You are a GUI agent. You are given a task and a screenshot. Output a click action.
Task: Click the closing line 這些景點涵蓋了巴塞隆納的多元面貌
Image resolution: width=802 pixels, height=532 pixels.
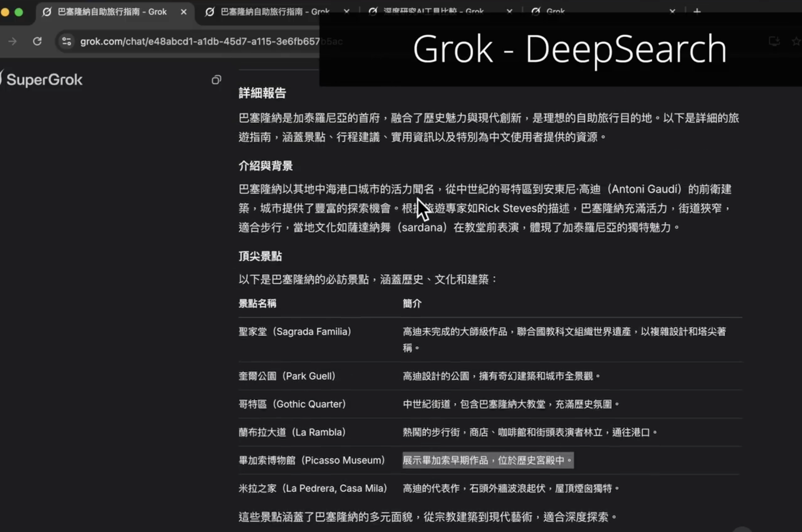pos(428,517)
